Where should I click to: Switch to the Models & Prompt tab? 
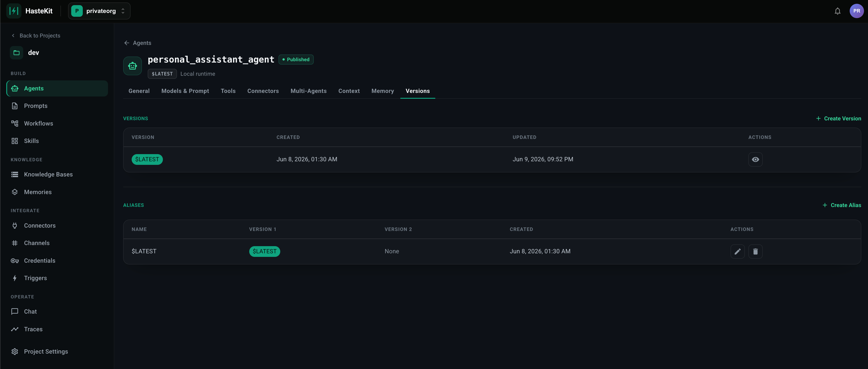pos(185,91)
